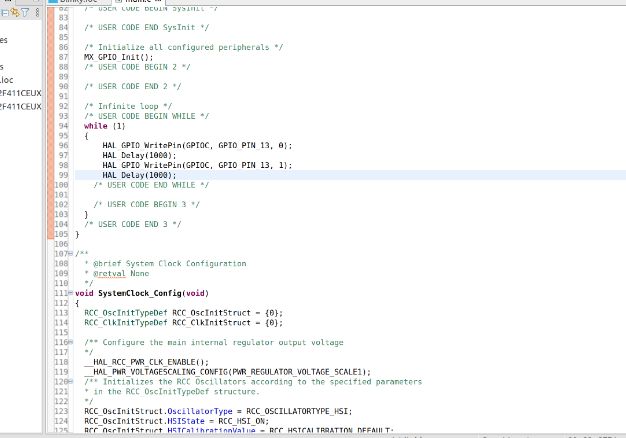Click the 'Infinite loop' comment
The image size is (626, 438).
[128, 106]
